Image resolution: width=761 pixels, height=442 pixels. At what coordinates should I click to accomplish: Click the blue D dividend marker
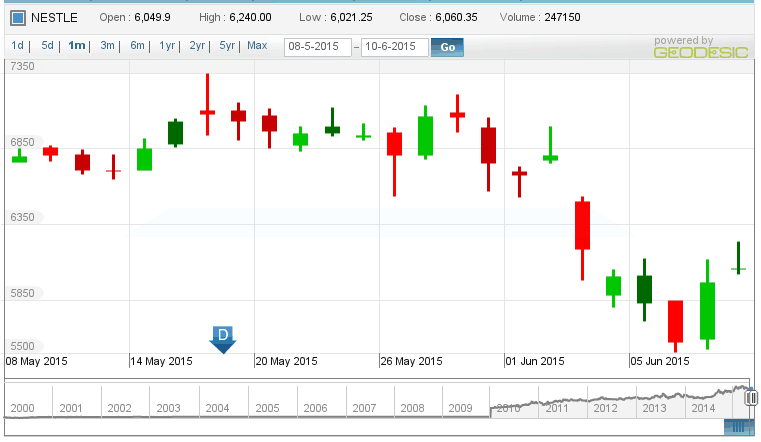click(223, 339)
